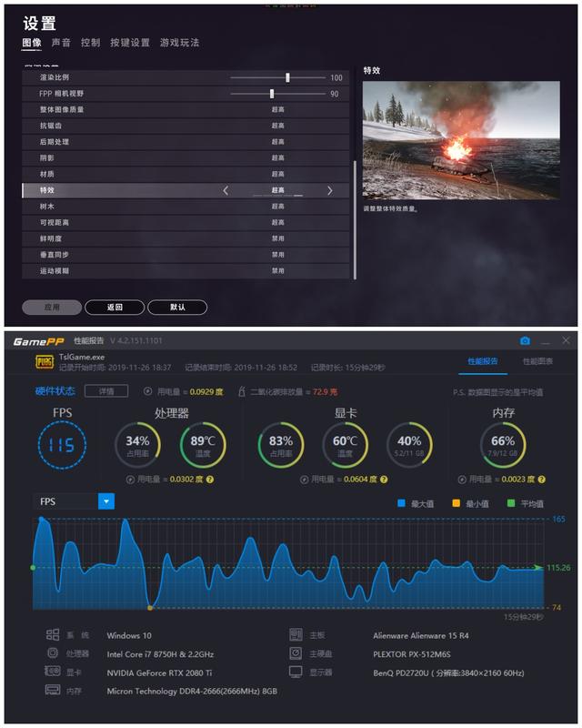Take a screenshot with camera icon

click(525, 341)
